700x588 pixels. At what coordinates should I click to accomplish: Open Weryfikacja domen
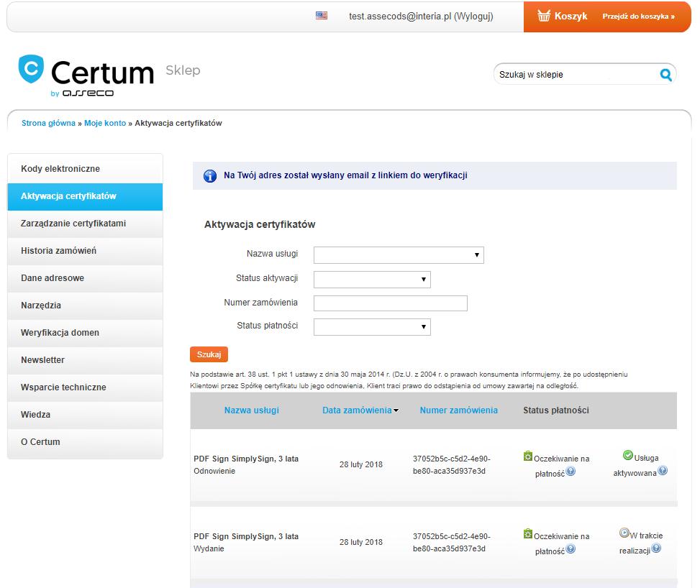point(85,333)
